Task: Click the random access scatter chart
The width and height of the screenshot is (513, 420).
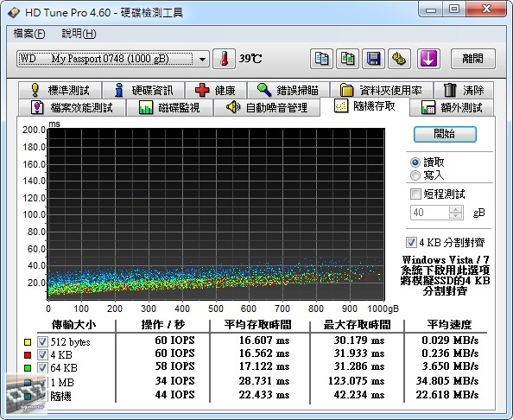Action: tap(216, 214)
